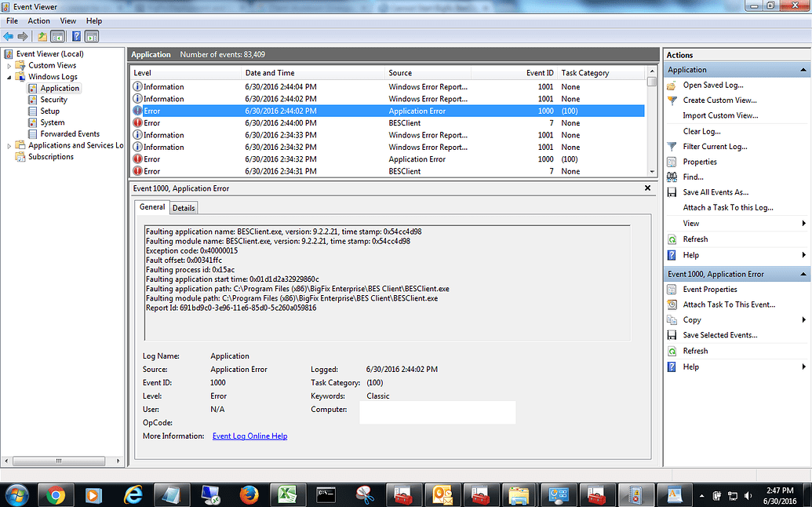Open Event Log Online Help link
This screenshot has height=507, width=812.
click(x=249, y=436)
